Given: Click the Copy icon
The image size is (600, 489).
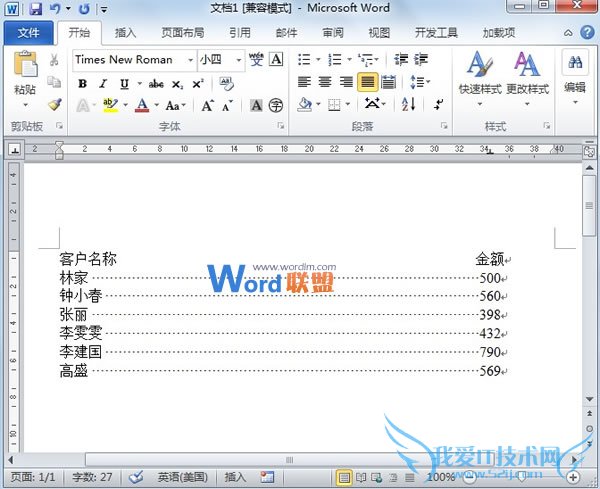Looking at the screenshot, I should pyautogui.click(x=54, y=82).
